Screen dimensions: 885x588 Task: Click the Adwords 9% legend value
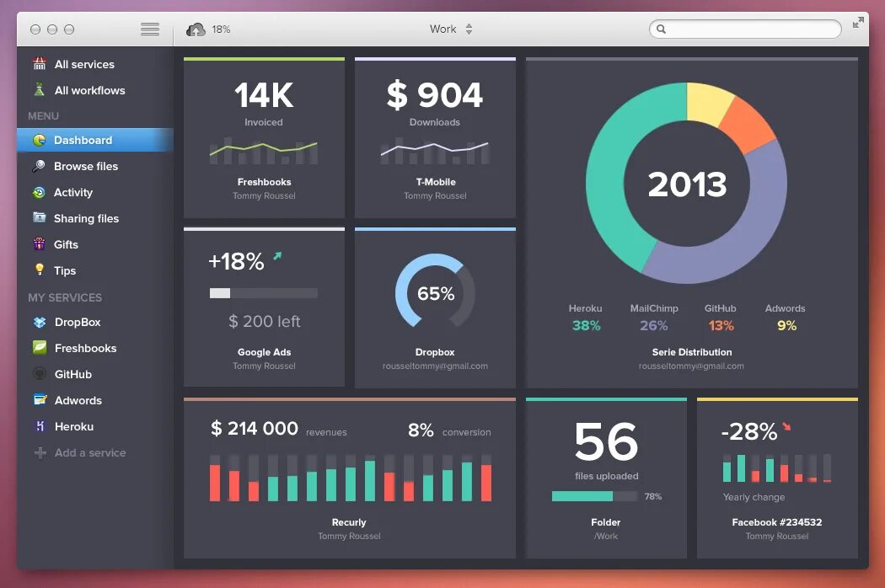tap(786, 326)
